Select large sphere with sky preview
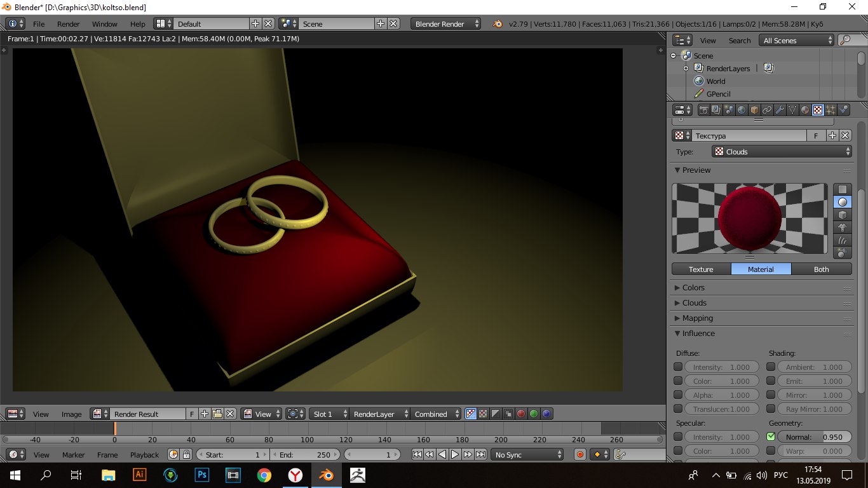The height and width of the screenshot is (488, 868). tap(842, 253)
